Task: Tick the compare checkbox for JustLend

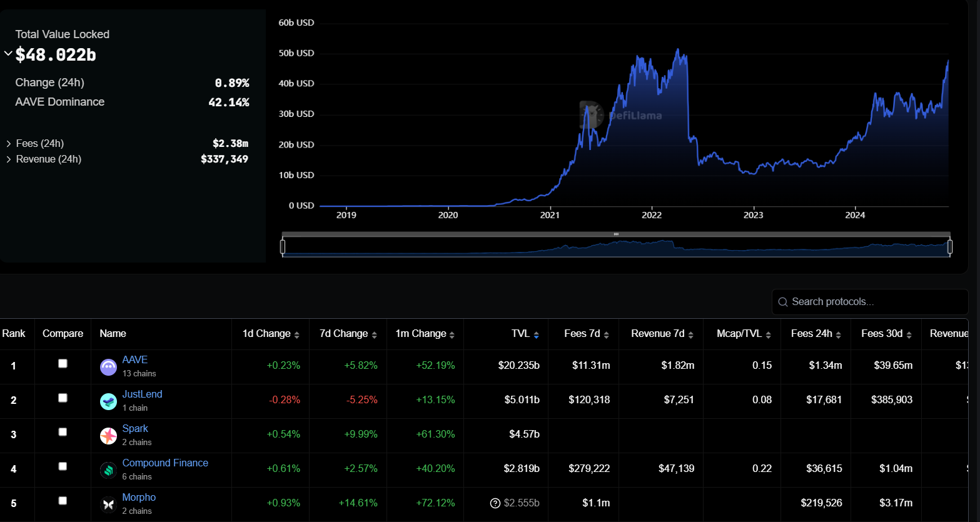Action: (63, 398)
